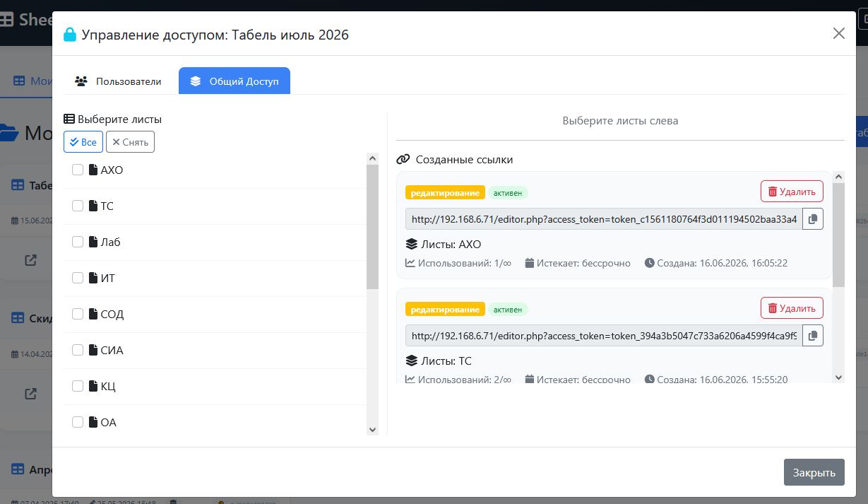Screen dimensions: 868x504
Task: Click the ТС sheet file icon
Action: (93, 206)
